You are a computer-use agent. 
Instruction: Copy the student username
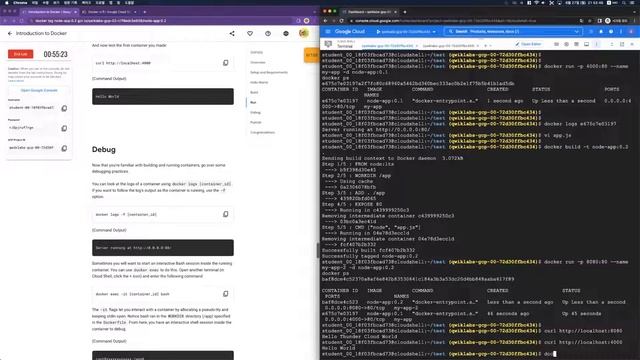64,108
